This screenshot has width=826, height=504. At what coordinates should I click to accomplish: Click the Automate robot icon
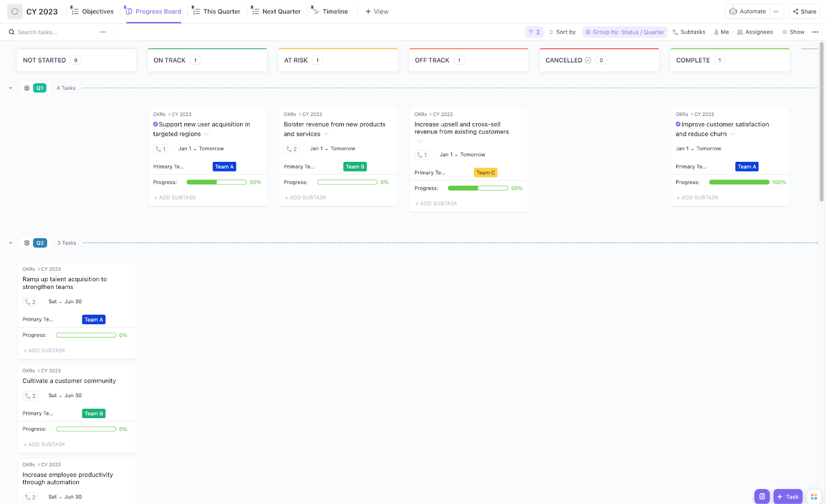click(x=733, y=11)
